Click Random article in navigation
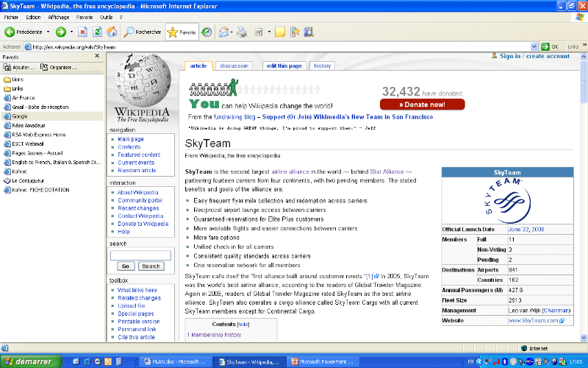This screenshot has width=588, height=368. coord(137,171)
